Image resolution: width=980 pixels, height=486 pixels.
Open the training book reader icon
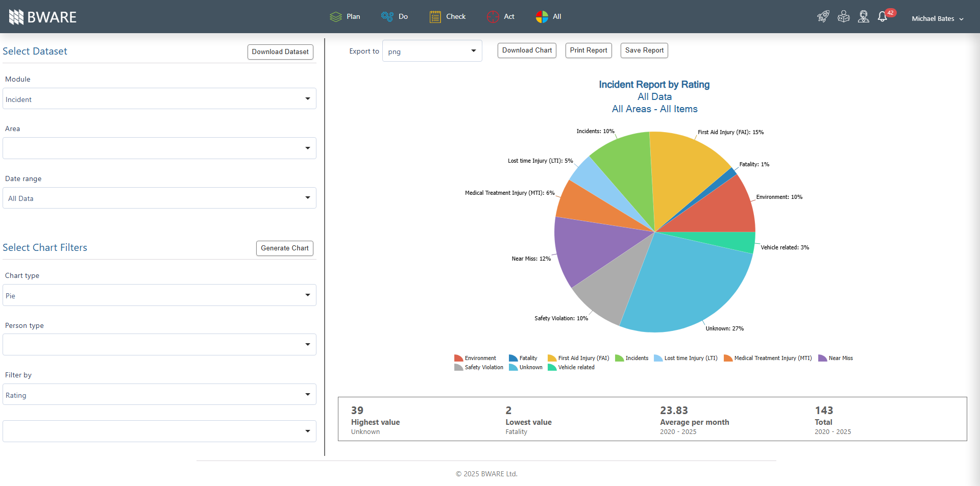(x=844, y=17)
